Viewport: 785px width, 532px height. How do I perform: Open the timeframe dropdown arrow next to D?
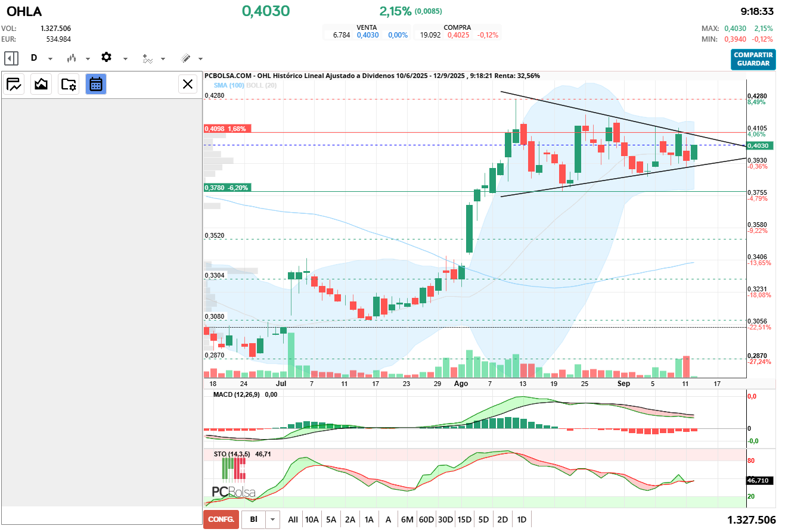click(50, 59)
